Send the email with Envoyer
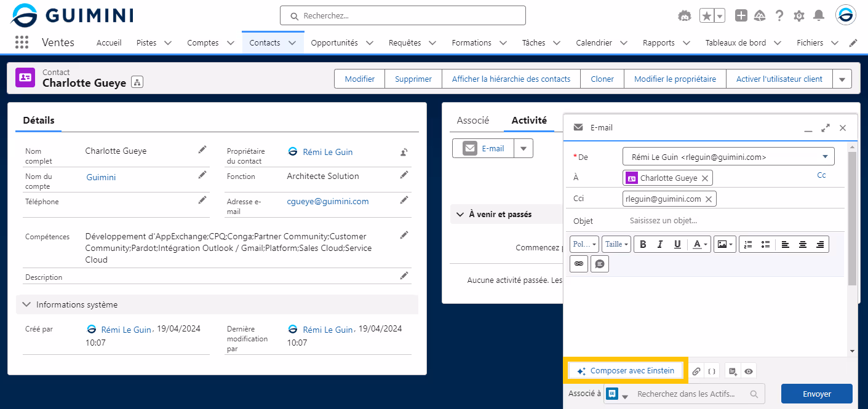This screenshot has width=868, height=409. (817, 394)
